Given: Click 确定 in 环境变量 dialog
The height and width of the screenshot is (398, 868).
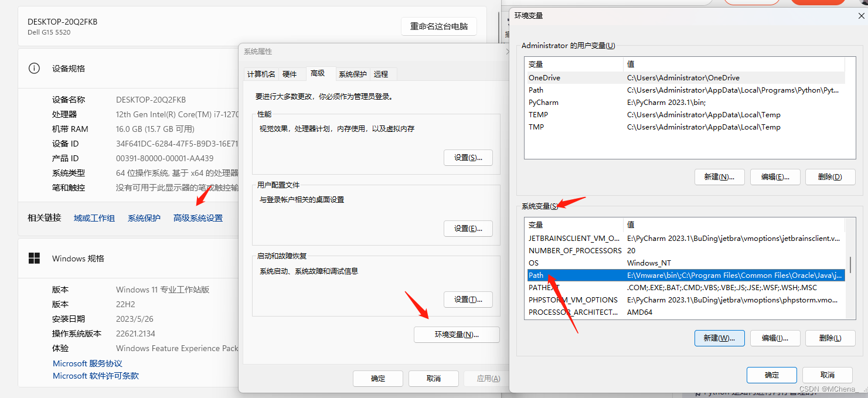Looking at the screenshot, I should pyautogui.click(x=772, y=375).
